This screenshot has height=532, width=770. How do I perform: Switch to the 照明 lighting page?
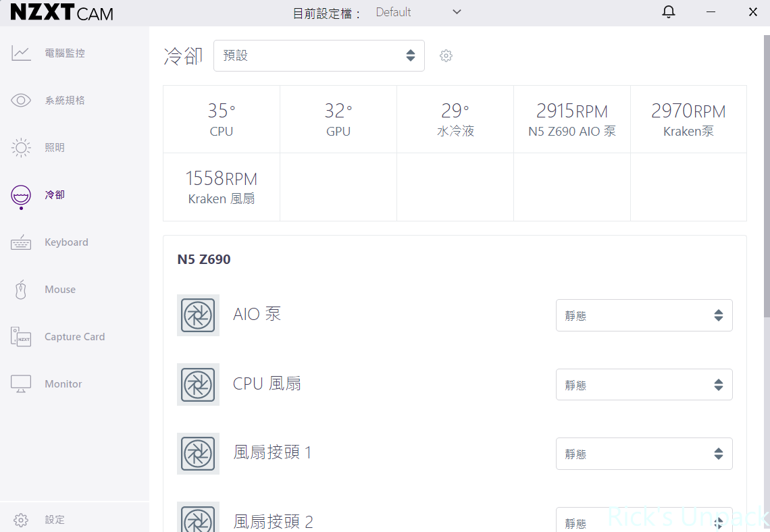point(54,148)
